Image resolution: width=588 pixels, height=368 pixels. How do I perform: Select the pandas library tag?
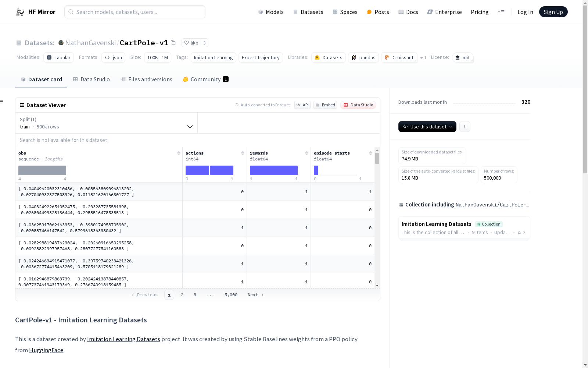(x=363, y=57)
